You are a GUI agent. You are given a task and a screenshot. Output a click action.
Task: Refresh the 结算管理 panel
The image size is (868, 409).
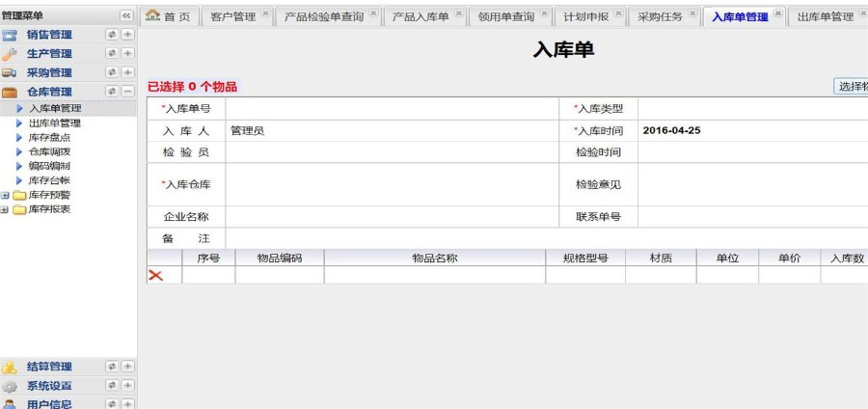pyautogui.click(x=112, y=367)
